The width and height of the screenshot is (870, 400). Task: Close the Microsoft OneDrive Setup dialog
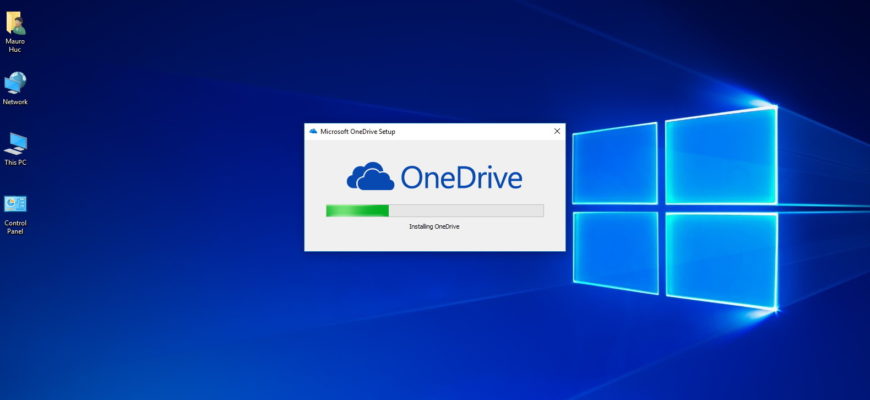click(557, 131)
